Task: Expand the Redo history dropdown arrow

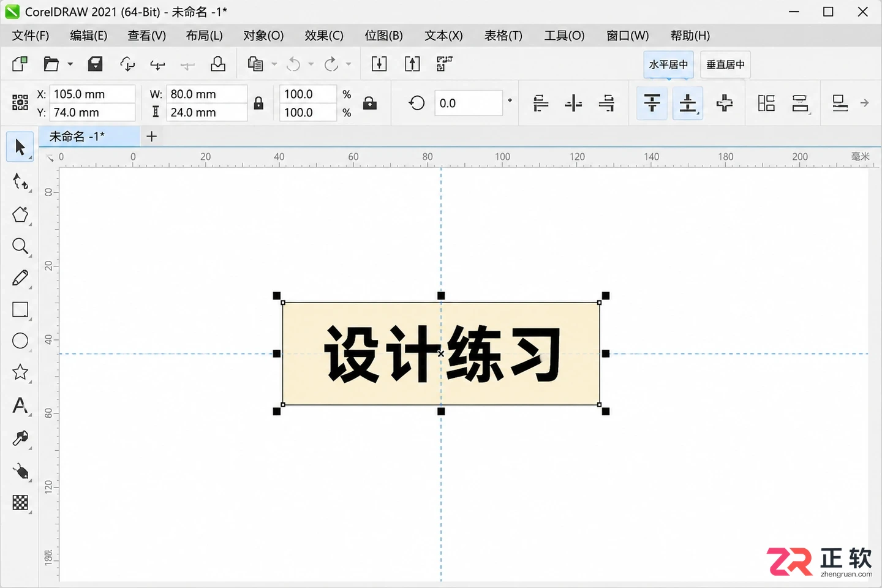Action: pyautogui.click(x=349, y=64)
